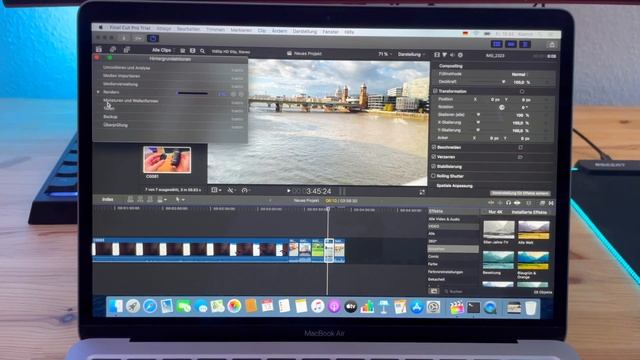Viewport: 640px width, 360px height.
Task: Click the timeline Index button
Action: (108, 200)
